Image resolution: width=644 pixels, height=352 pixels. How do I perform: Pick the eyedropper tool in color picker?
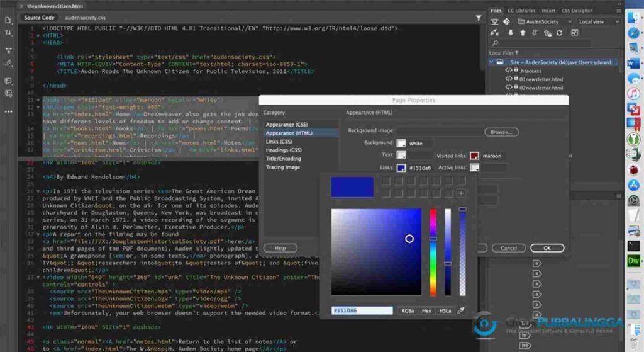461,310
